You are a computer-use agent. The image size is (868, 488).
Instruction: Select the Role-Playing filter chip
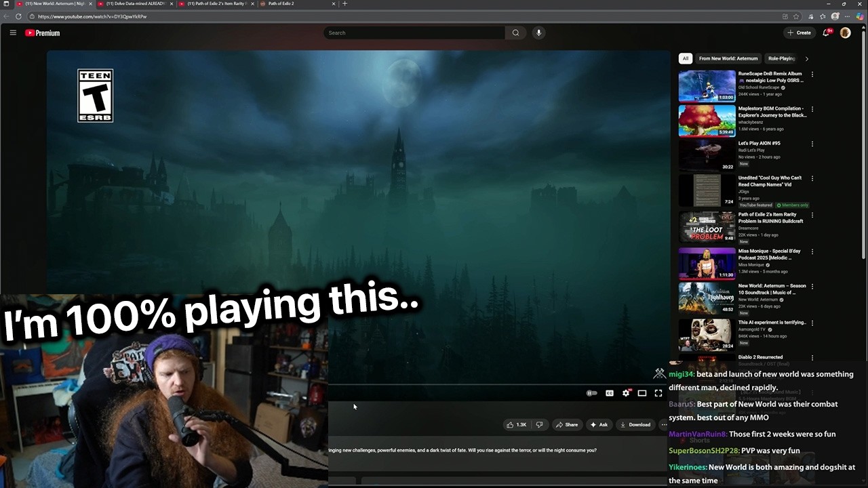781,58
